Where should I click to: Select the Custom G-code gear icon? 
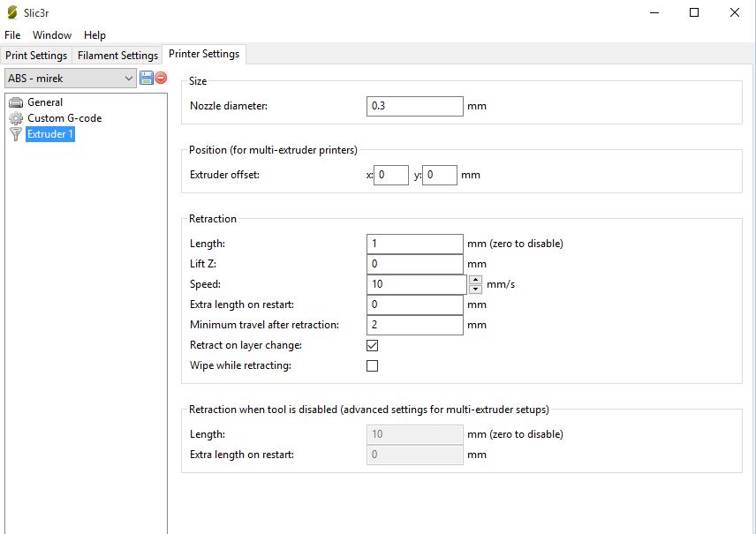(x=15, y=118)
